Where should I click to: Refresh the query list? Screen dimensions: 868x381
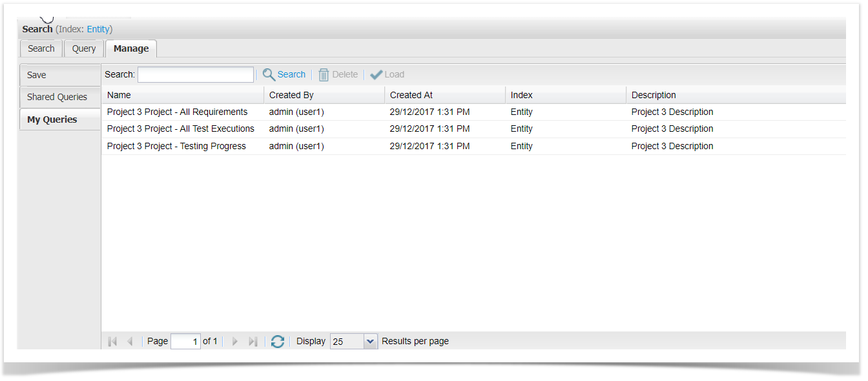(278, 342)
